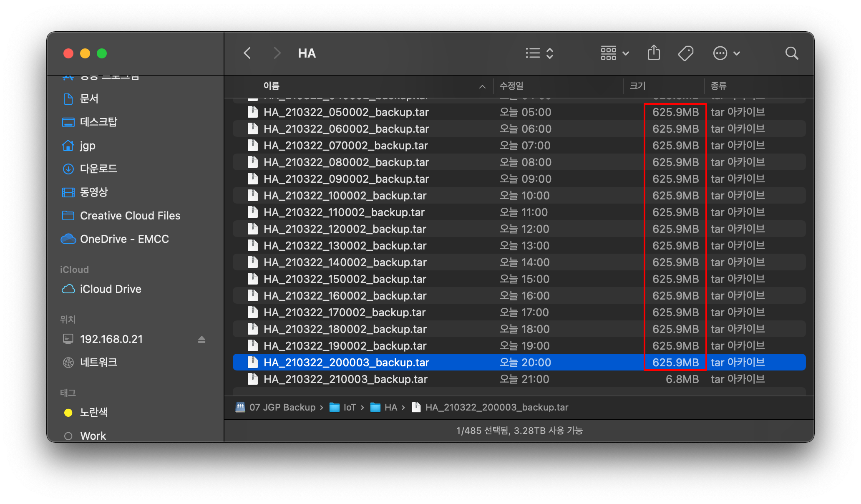The width and height of the screenshot is (861, 504).
Task: Click the forward navigation arrow
Action: (x=277, y=53)
